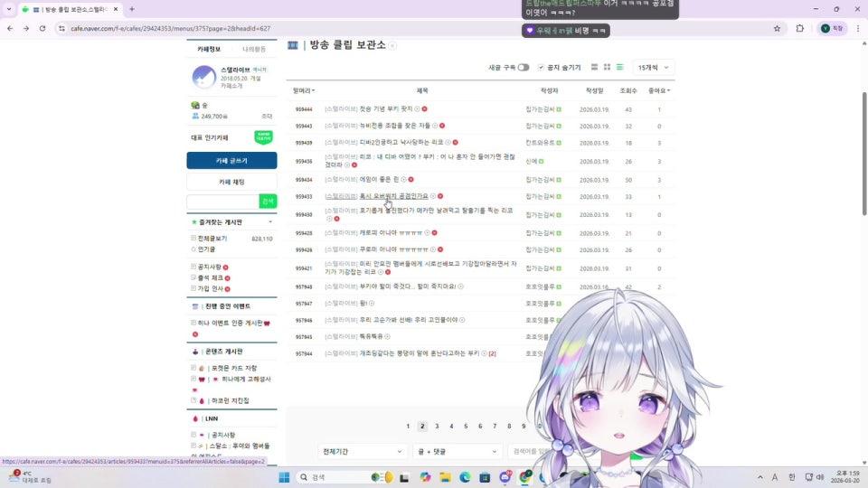Expand the 전체기간 period dropdown

[x=362, y=451]
